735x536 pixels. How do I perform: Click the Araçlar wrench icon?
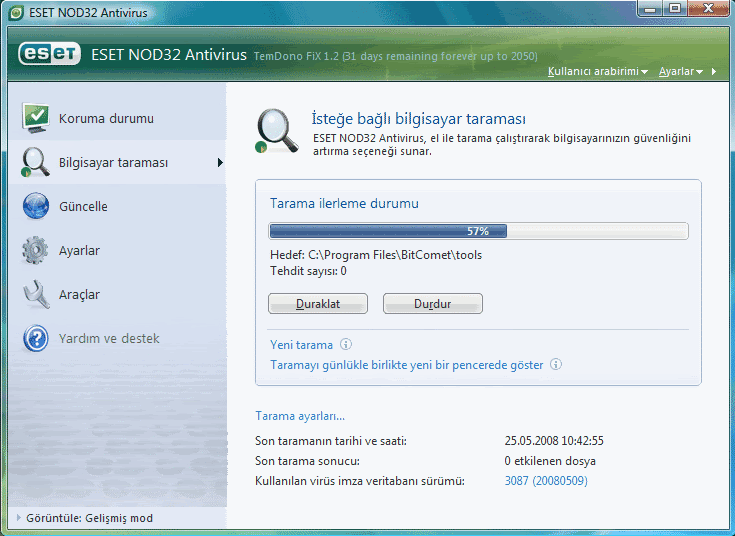pyautogui.click(x=36, y=294)
